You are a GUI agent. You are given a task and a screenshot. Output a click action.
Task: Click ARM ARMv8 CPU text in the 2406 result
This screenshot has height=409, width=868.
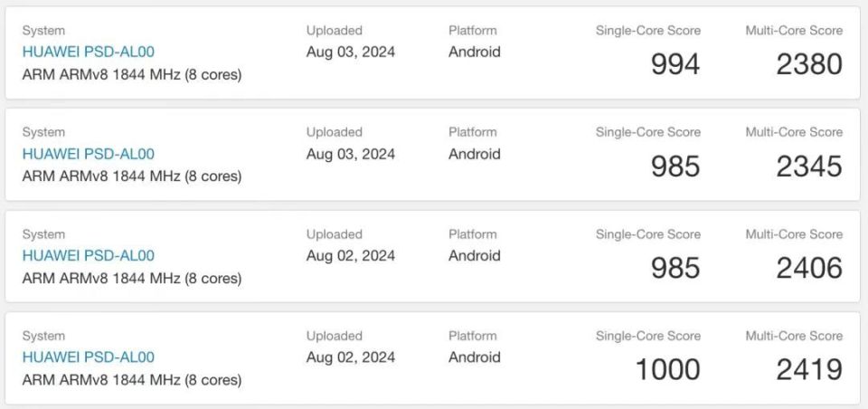pos(132,279)
